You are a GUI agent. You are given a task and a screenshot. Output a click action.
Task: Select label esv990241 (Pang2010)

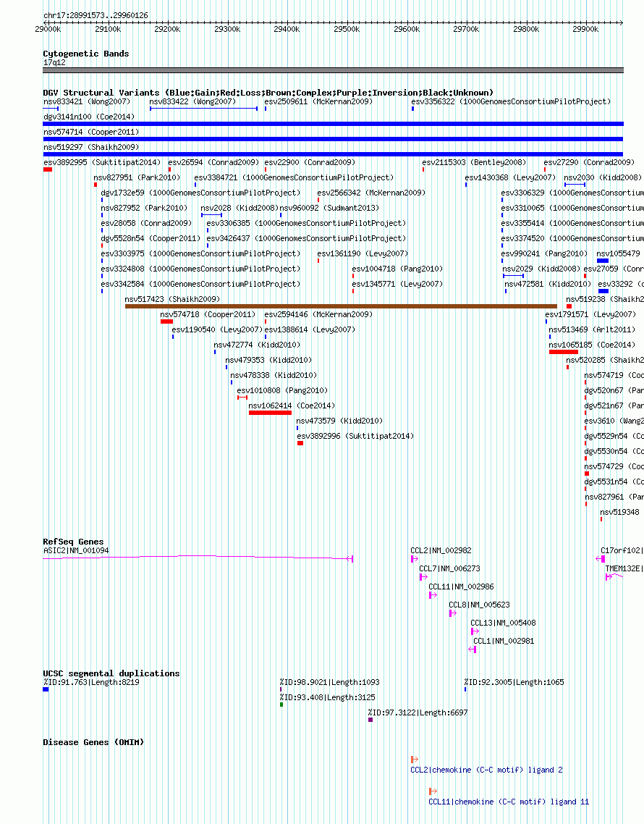pyautogui.click(x=544, y=254)
